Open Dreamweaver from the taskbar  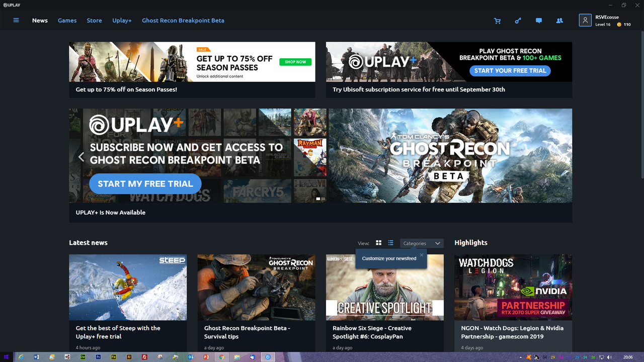83,357
